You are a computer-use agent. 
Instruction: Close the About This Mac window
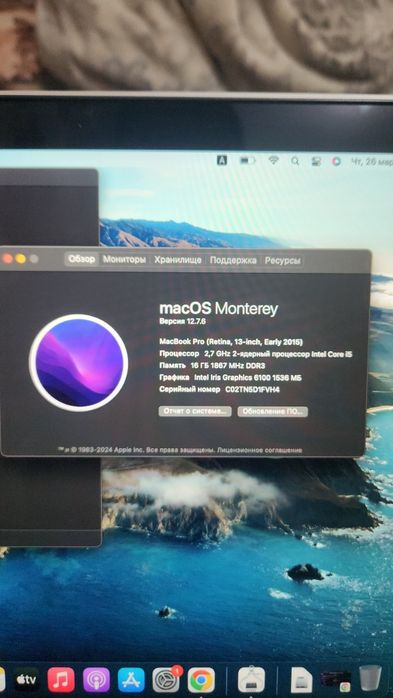pyautogui.click(x=8, y=259)
